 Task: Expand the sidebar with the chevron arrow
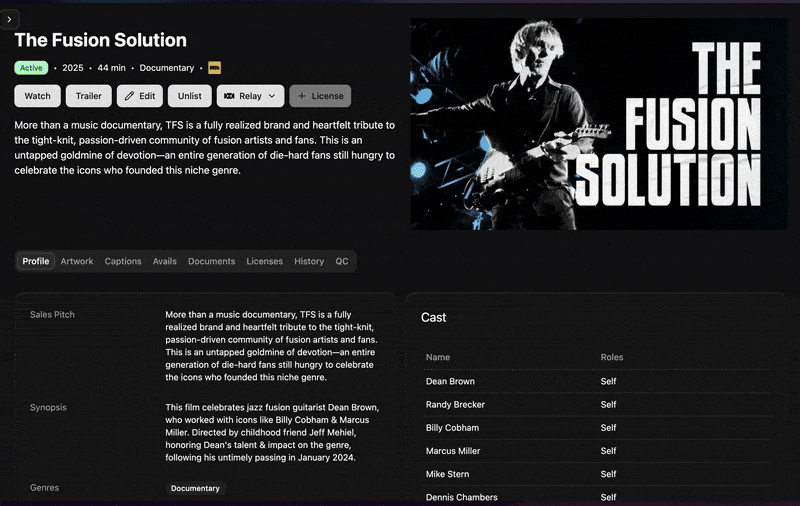[9, 19]
